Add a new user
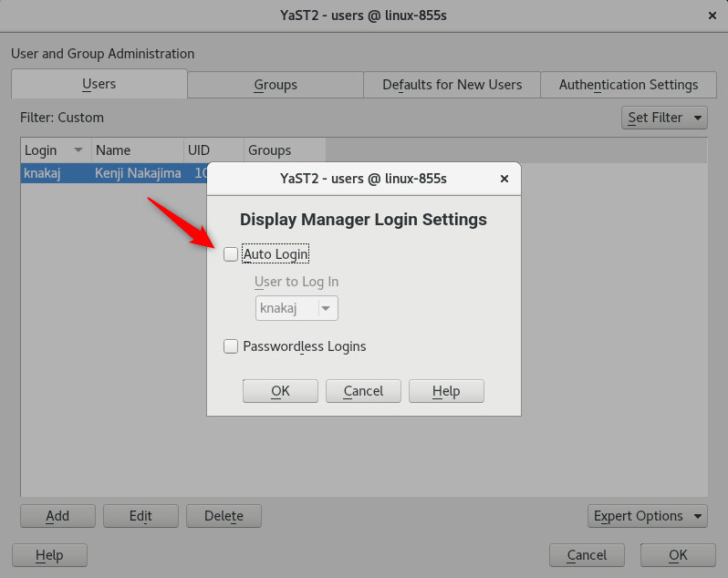The height and width of the screenshot is (578, 728). point(57,516)
